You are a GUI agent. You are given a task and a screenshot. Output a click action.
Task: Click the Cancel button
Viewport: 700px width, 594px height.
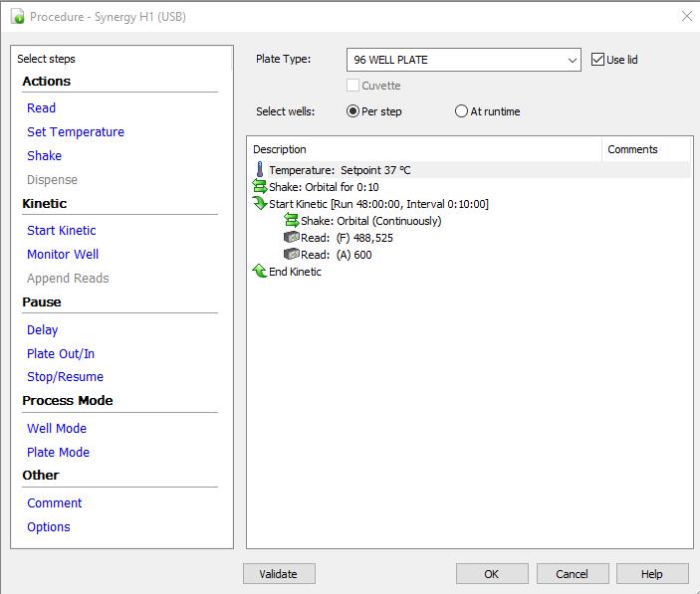pyautogui.click(x=573, y=573)
